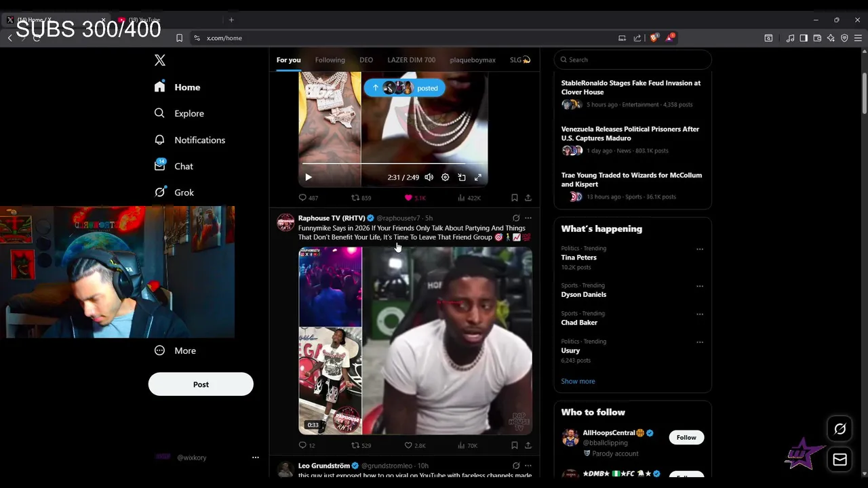The height and width of the screenshot is (488, 868).
Task: Open options for Usury trend
Action: [x=700, y=342]
